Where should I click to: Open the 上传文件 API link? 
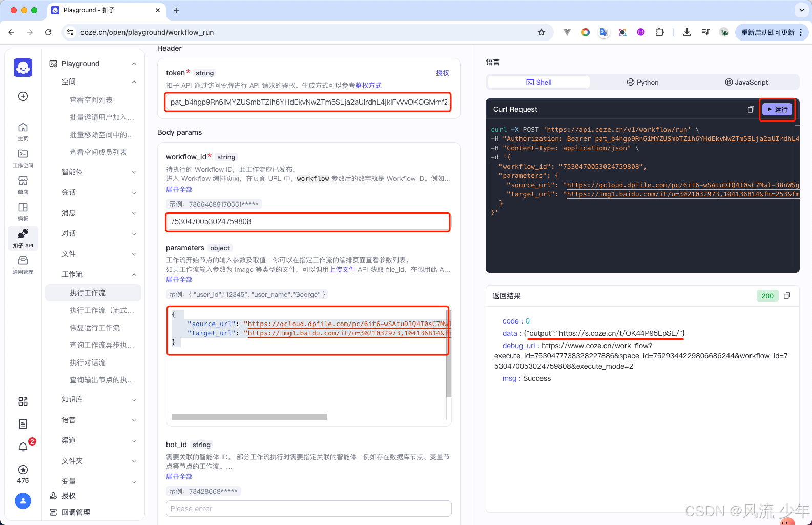[x=342, y=269]
